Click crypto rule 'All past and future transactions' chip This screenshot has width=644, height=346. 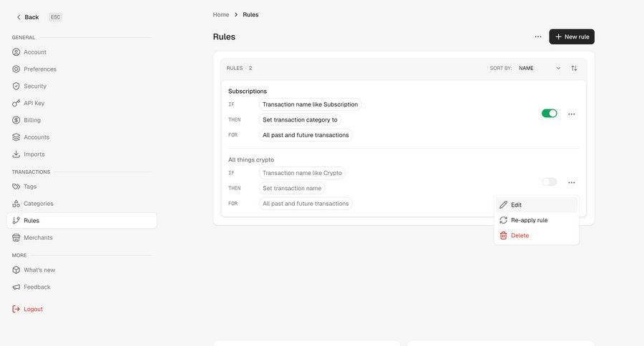click(306, 204)
